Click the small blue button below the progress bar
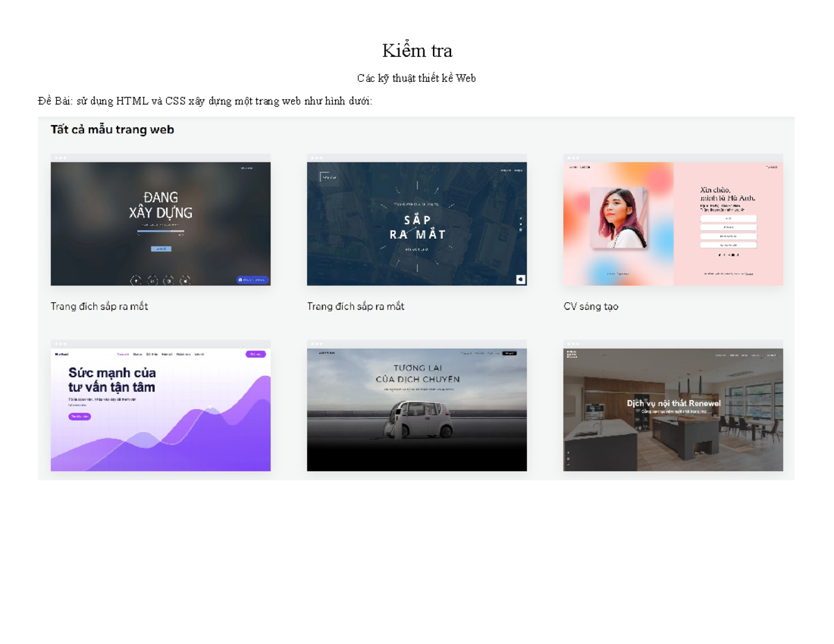 click(x=161, y=249)
